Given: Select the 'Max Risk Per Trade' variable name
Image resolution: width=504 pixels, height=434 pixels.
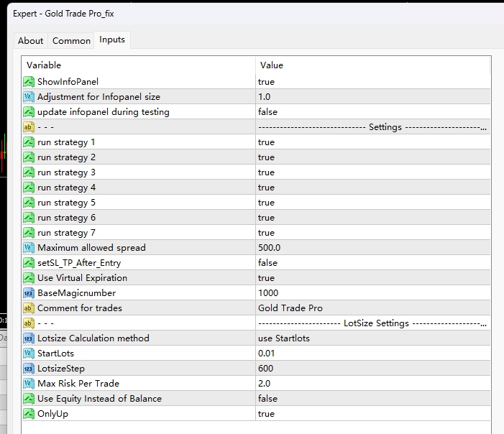Looking at the screenshot, I should [x=78, y=384].
